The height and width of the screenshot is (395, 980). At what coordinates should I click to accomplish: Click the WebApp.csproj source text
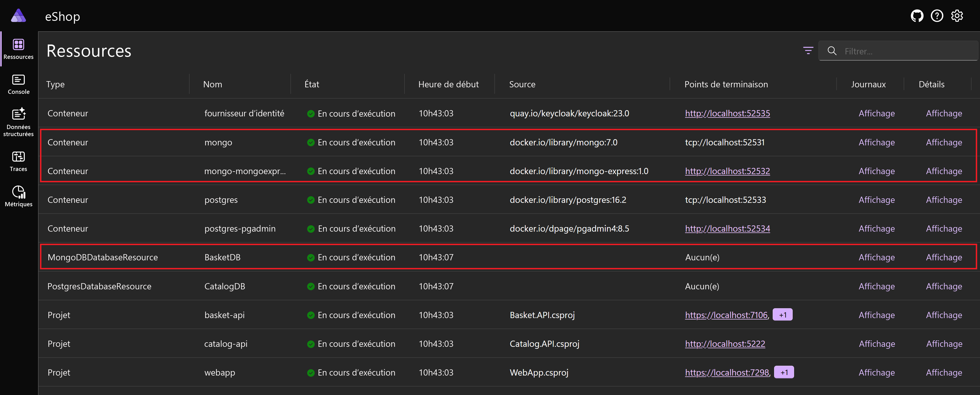pos(539,372)
